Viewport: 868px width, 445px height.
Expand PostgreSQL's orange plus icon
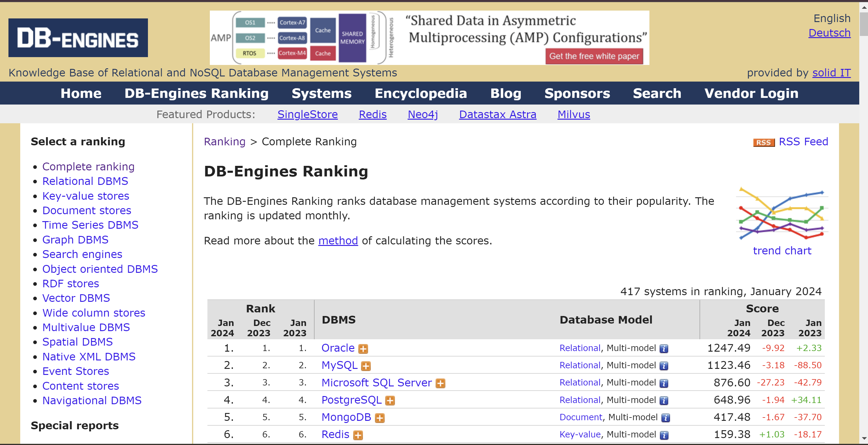click(x=390, y=401)
